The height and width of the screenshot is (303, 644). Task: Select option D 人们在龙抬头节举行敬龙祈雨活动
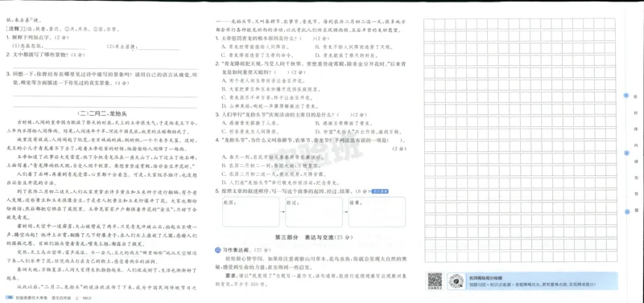point(280,182)
